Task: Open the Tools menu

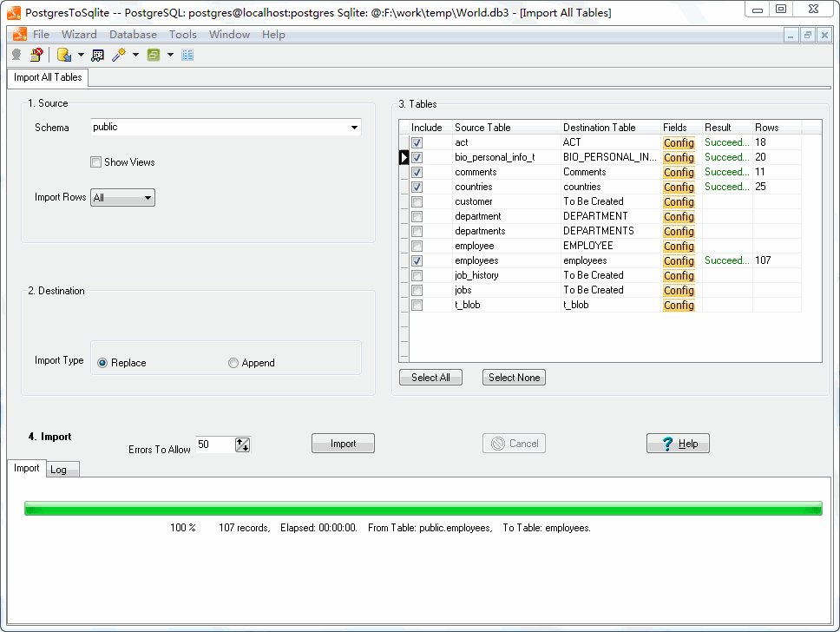Action: click(x=183, y=35)
